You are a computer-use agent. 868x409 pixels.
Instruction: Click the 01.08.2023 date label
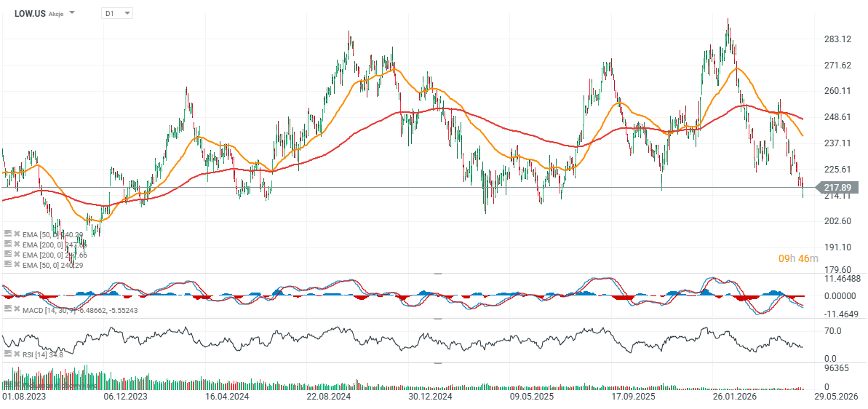tap(24, 397)
